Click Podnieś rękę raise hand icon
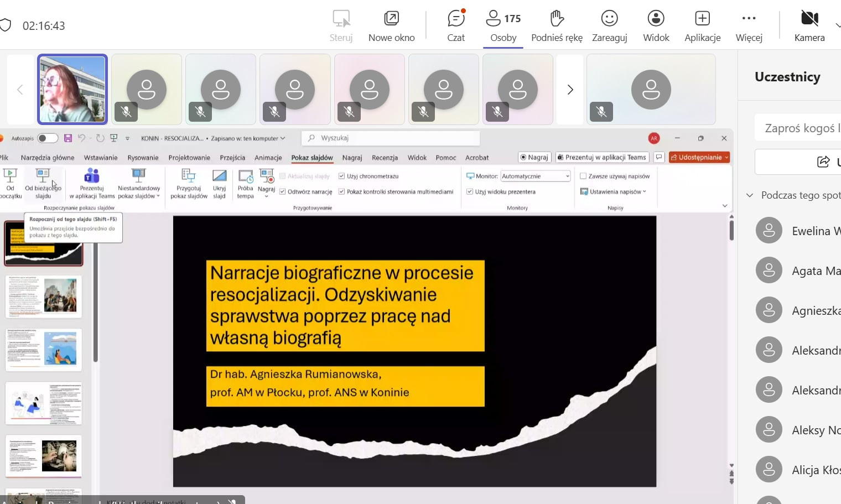The image size is (841, 504). coord(557,25)
